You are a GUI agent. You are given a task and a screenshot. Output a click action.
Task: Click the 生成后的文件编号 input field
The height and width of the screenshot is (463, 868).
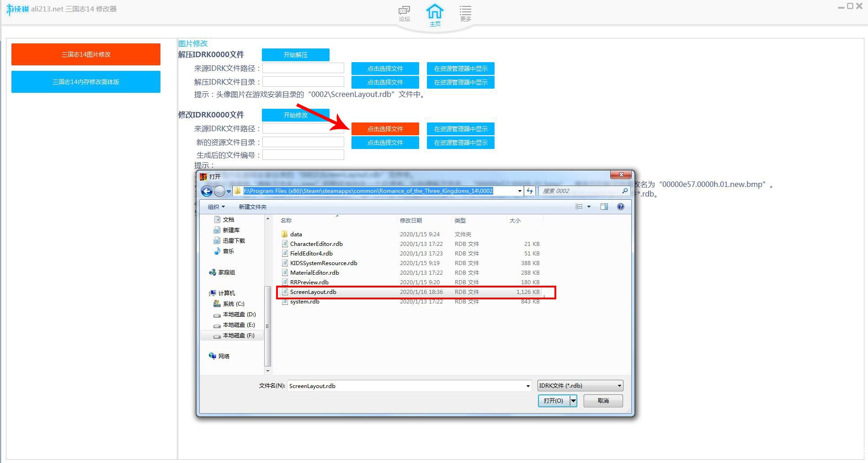coord(303,155)
